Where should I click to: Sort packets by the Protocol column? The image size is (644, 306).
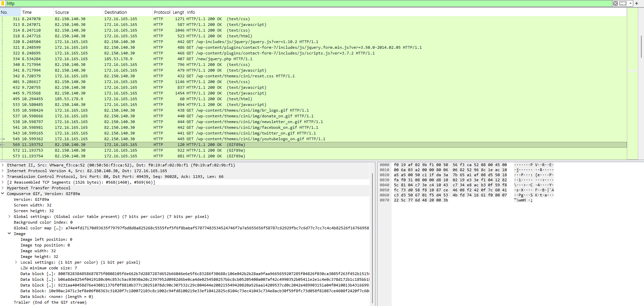click(162, 12)
